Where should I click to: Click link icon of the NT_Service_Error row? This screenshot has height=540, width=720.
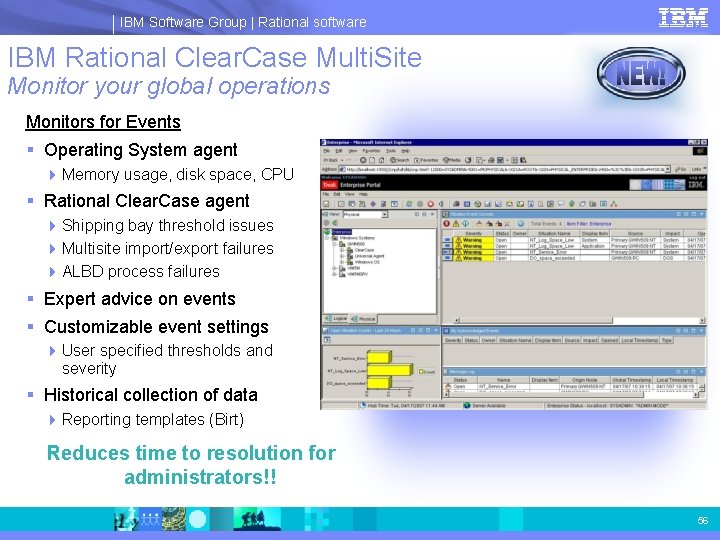click(447, 252)
